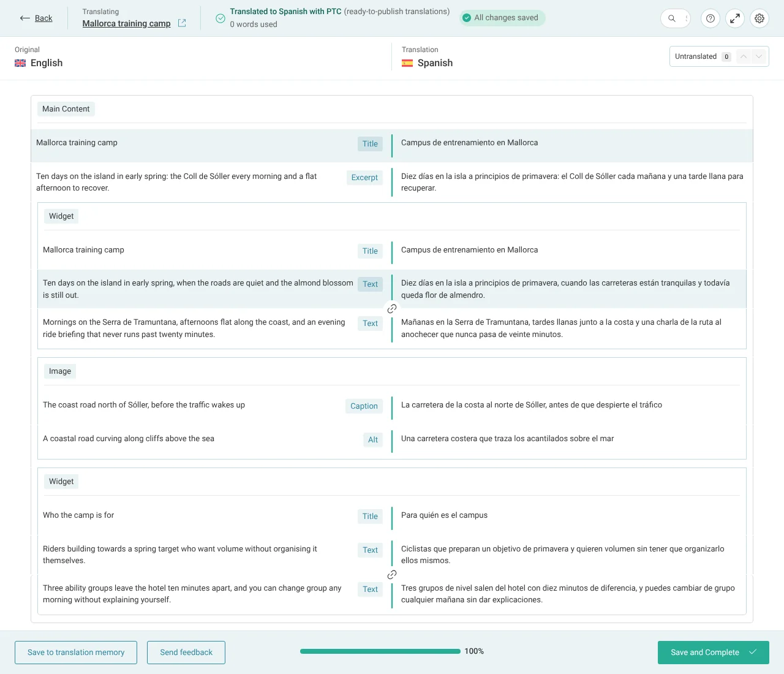Screen dimensions: 784x674
Task: Click the link icon in Who the camp is for widget
Action: (x=392, y=575)
